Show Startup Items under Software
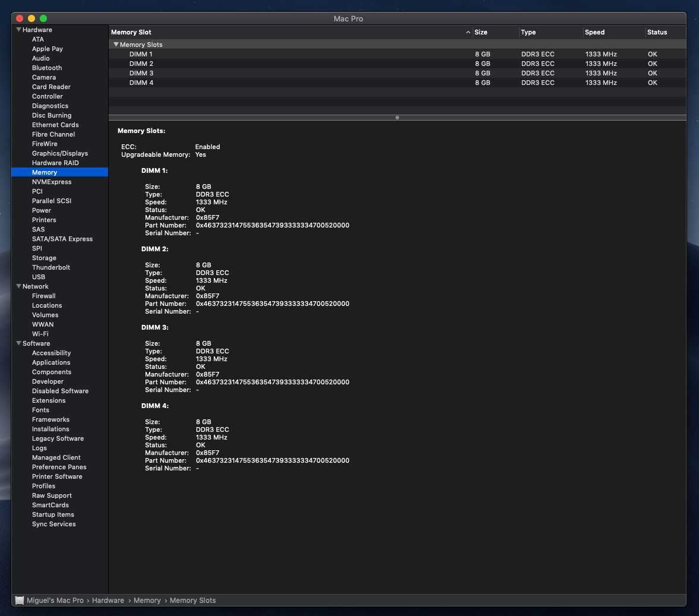Screen dimensions: 699x616 coord(53,515)
